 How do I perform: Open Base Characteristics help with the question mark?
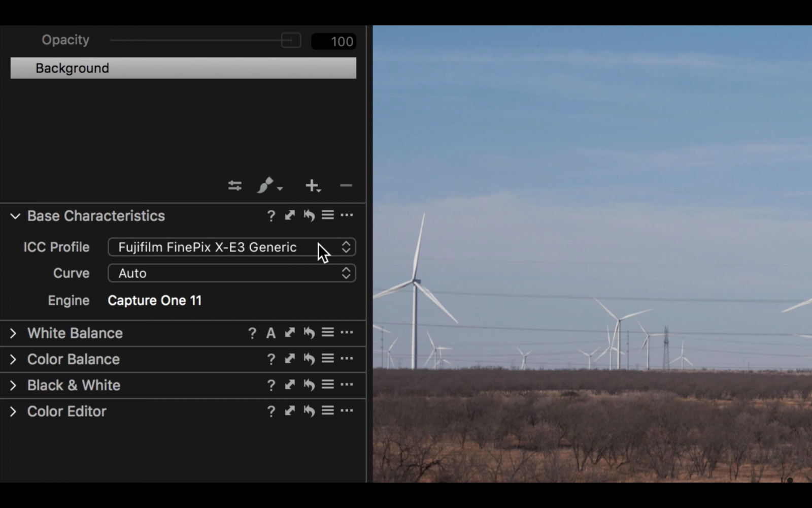coord(271,215)
